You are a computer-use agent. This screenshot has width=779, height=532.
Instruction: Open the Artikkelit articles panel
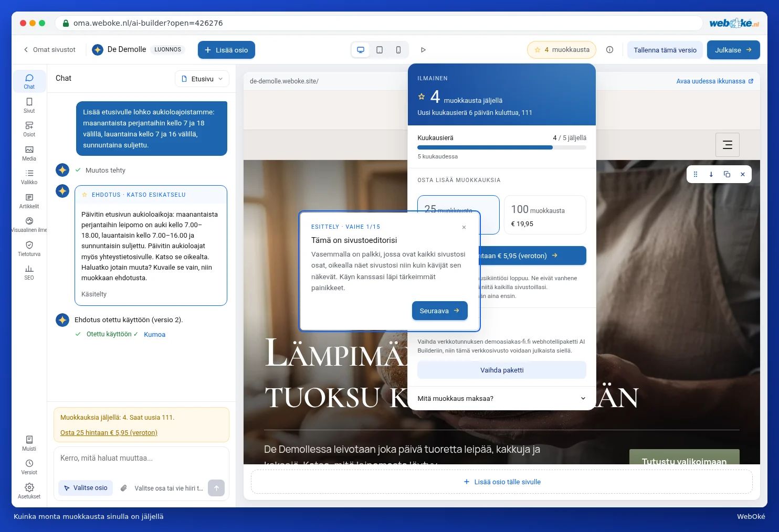(29, 201)
